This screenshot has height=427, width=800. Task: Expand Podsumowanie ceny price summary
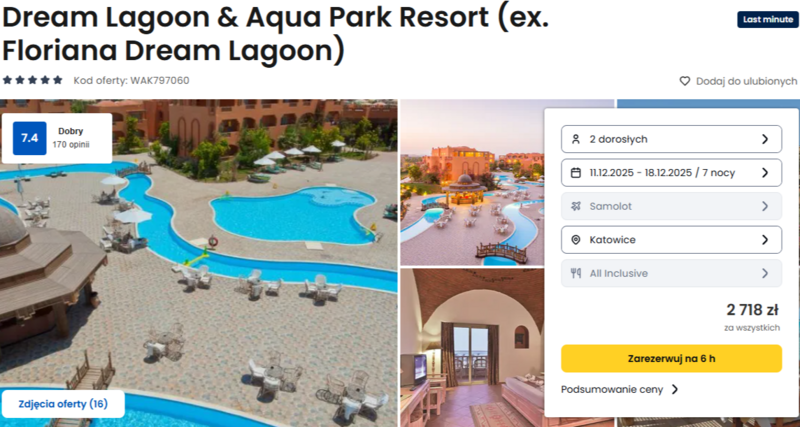pos(620,390)
